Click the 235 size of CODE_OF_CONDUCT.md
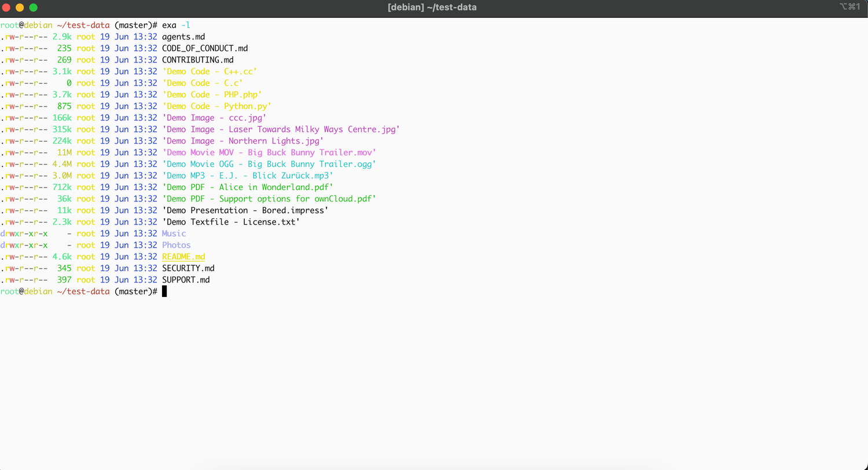The width and height of the screenshot is (868, 470). point(64,48)
